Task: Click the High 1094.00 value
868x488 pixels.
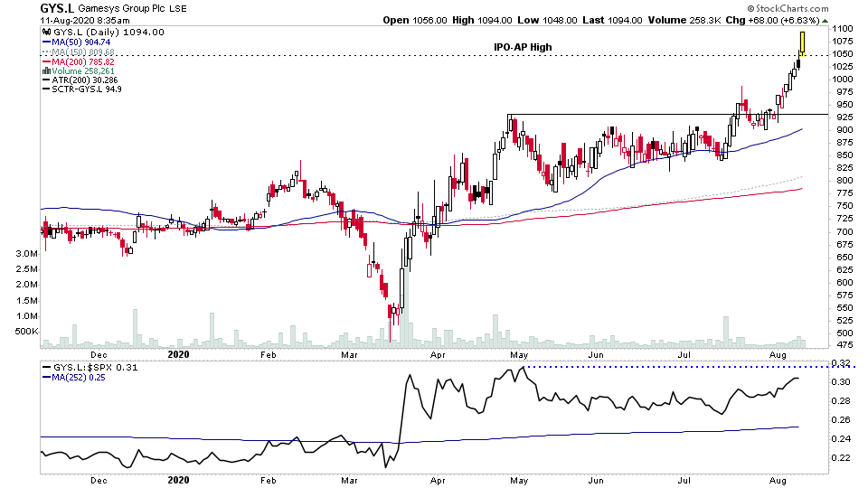Action: point(482,21)
